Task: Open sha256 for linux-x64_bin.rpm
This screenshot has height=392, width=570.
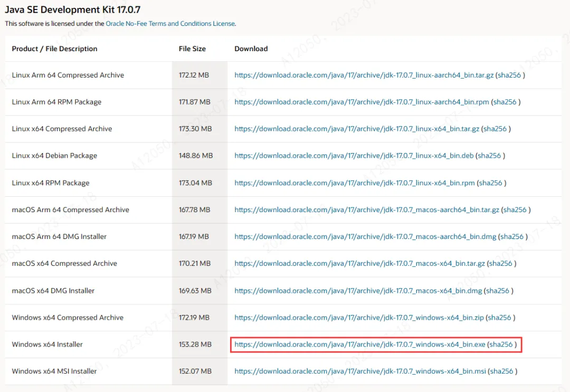Action: pyautogui.click(x=490, y=183)
